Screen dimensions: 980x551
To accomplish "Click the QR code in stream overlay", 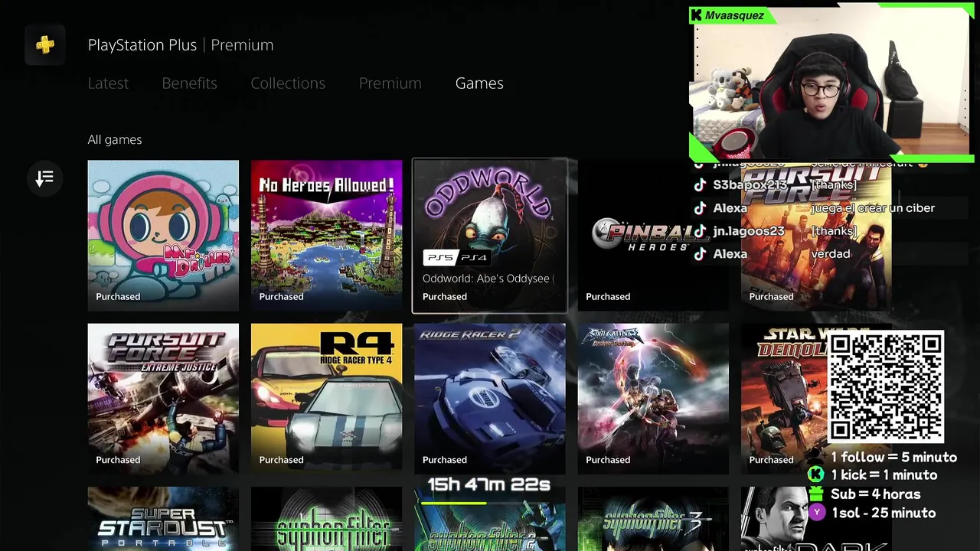I will tap(886, 386).
